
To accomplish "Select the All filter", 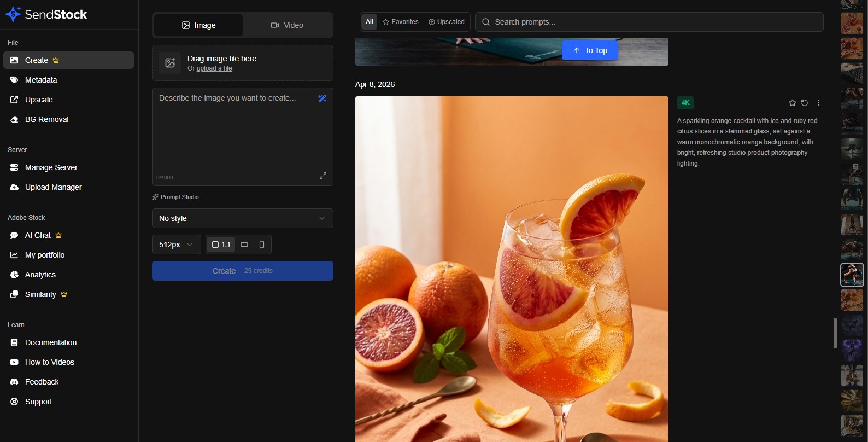I will (x=370, y=22).
